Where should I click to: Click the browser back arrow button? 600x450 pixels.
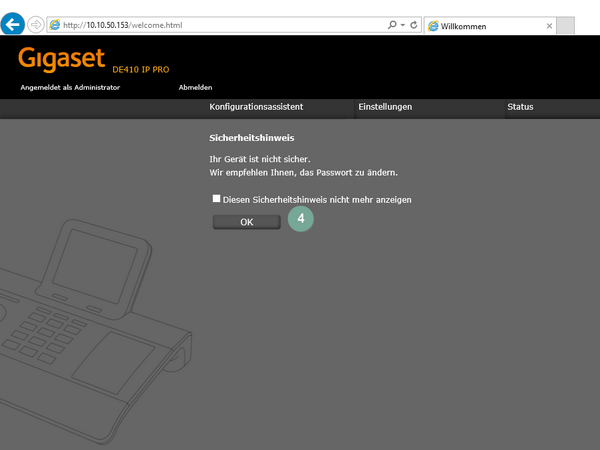[13, 23]
